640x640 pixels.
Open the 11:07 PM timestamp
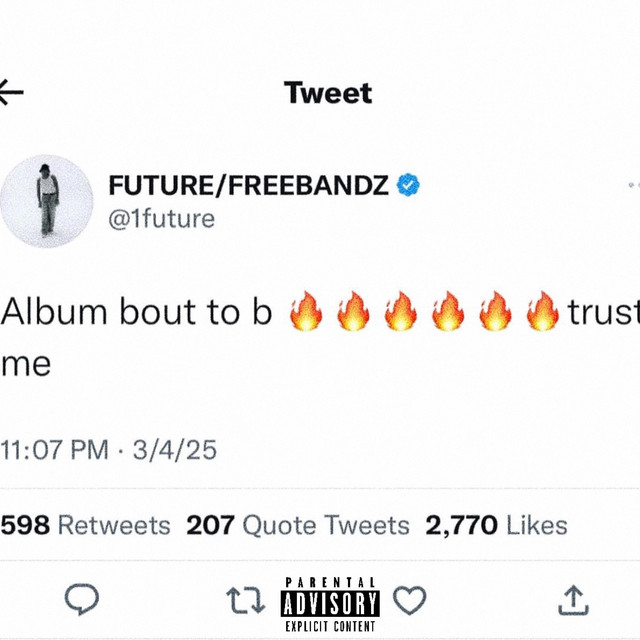coord(54,450)
